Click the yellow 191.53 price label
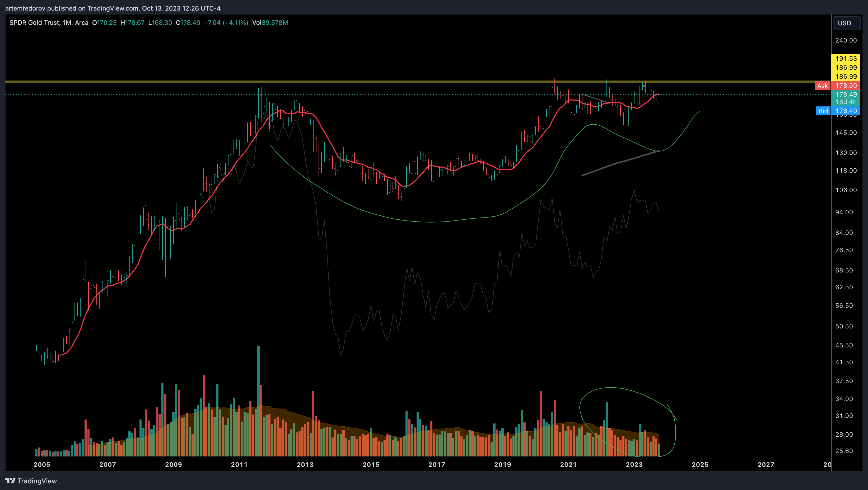Image resolution: width=868 pixels, height=490 pixels. tap(846, 59)
